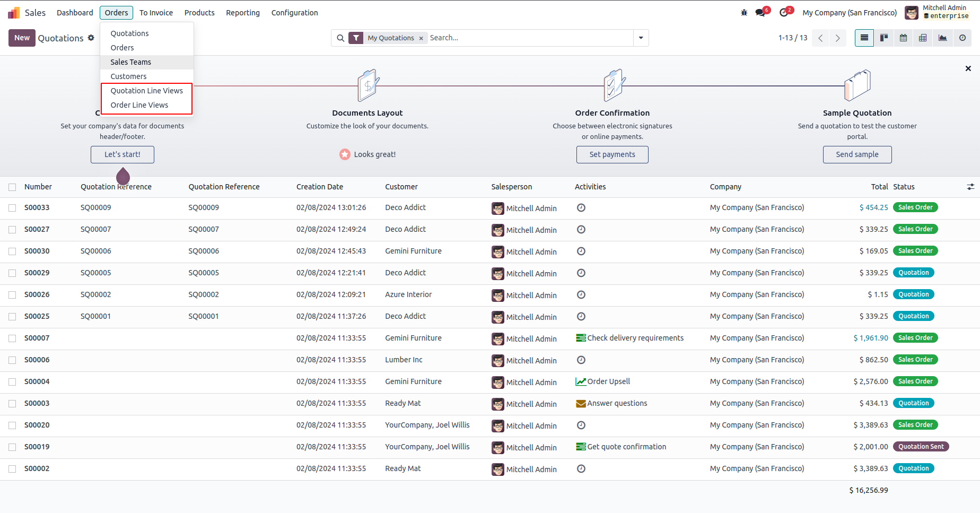Click Mitchell Admin avatar in row S00029
The height and width of the screenshot is (513, 980).
pyautogui.click(x=498, y=274)
